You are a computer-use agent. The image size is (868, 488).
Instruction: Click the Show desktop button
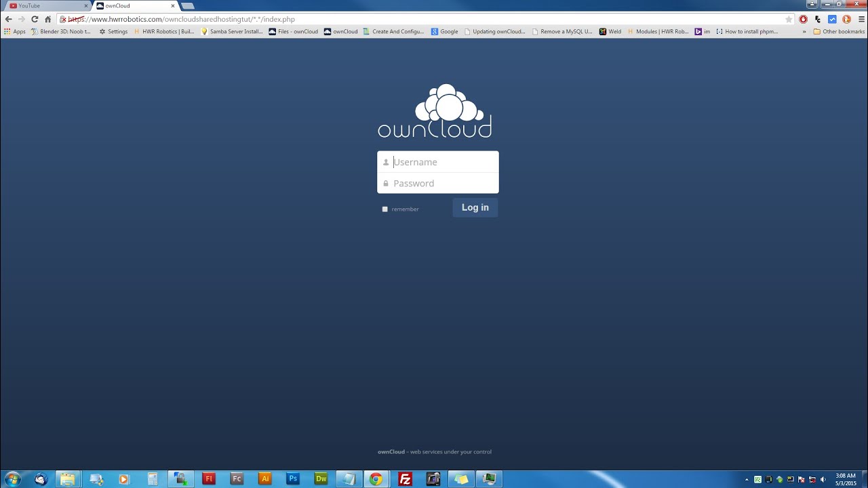tap(865, 479)
